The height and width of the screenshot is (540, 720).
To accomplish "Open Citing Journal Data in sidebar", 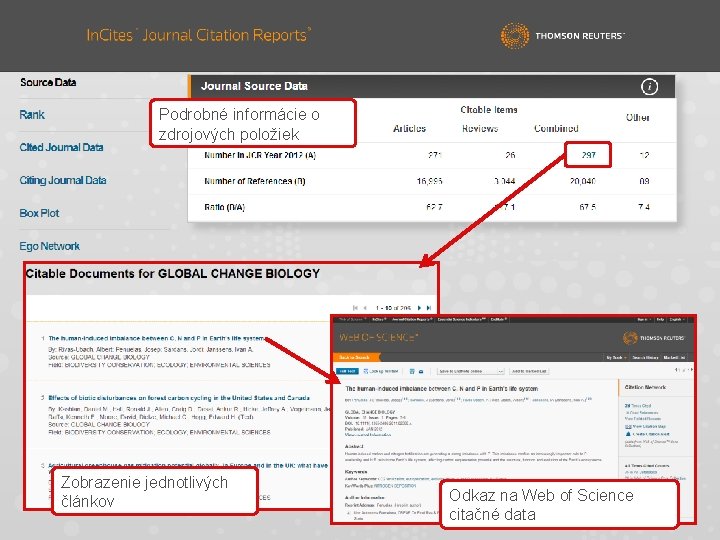I will click(62, 180).
